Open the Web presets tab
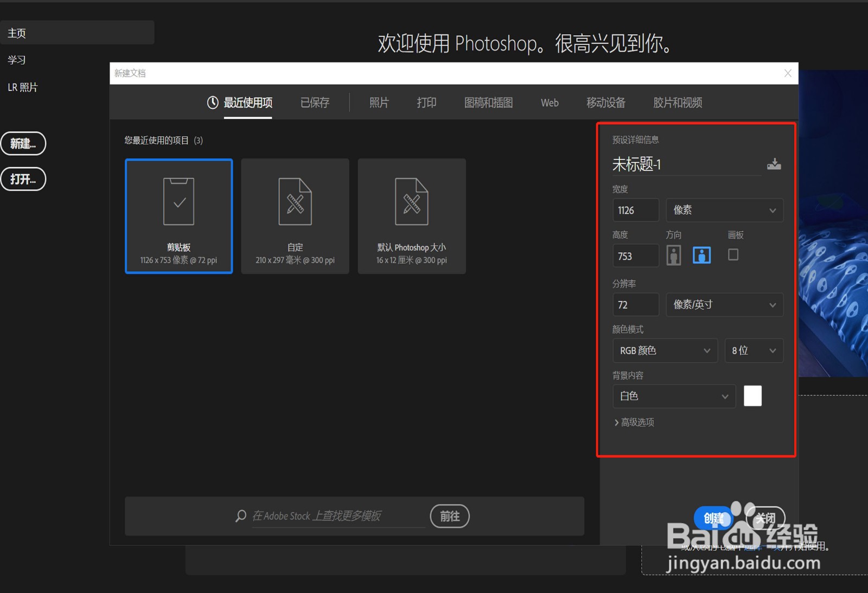This screenshot has height=593, width=868. pyautogui.click(x=550, y=103)
